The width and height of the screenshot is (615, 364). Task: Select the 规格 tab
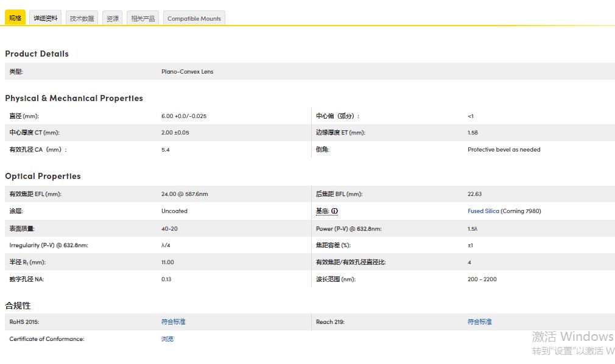click(x=15, y=18)
